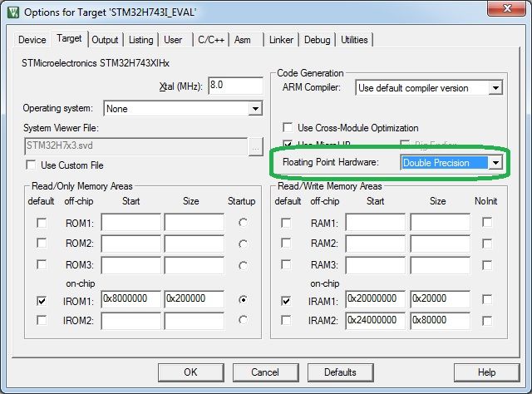This screenshot has width=532, height=394.
Task: Close the Options for Target dialog
Action: [x=507, y=8]
